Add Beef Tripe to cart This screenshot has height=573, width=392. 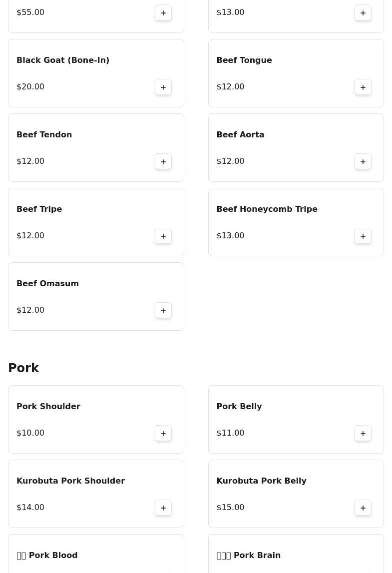(163, 236)
